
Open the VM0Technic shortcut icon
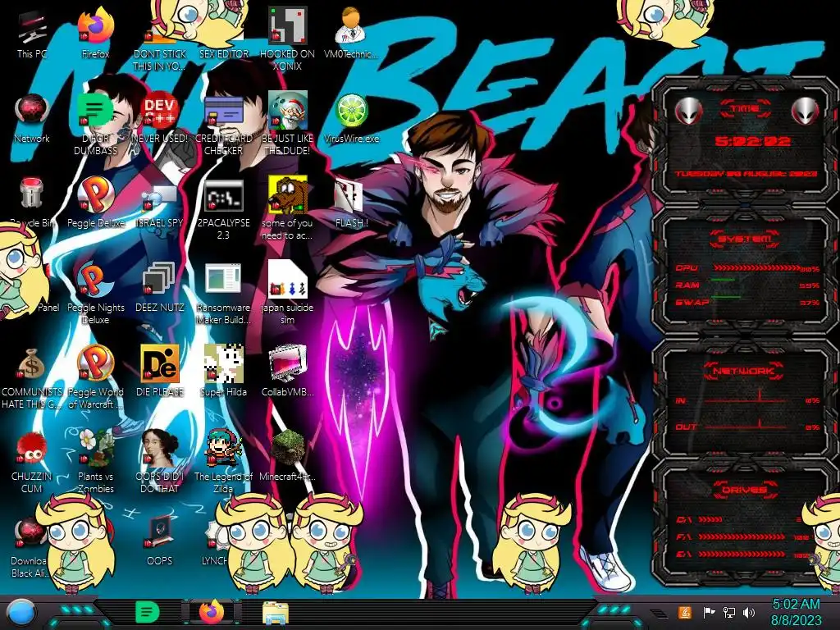(x=351, y=27)
